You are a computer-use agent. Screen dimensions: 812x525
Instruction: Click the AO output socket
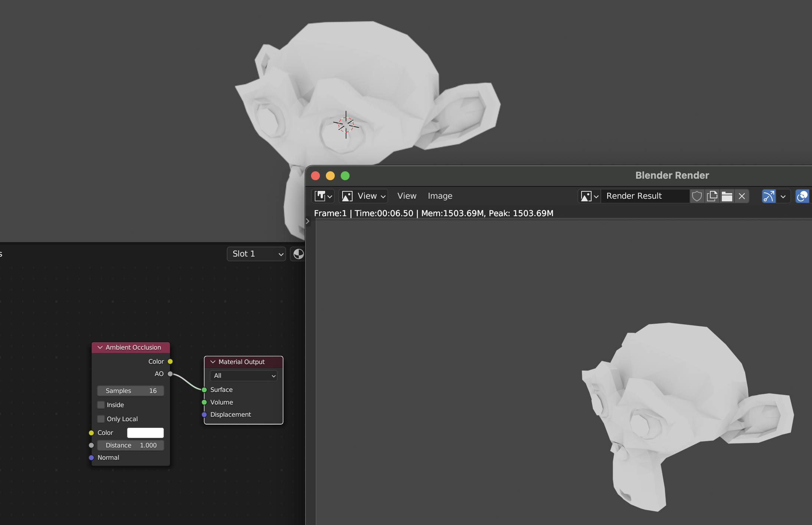pos(170,374)
